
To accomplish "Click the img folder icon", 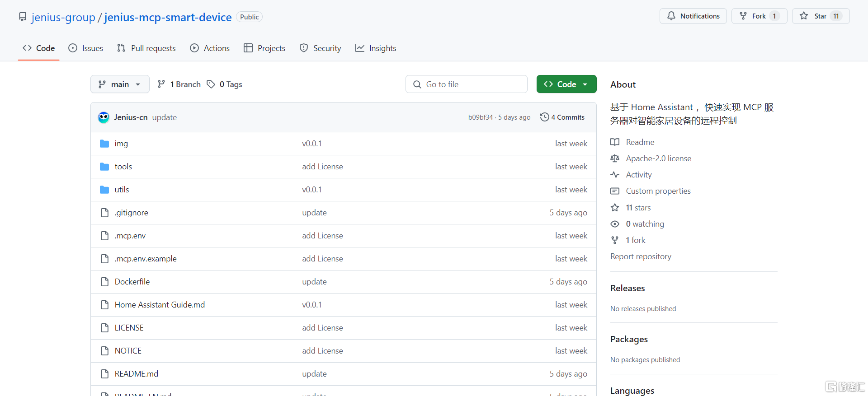I will [104, 144].
